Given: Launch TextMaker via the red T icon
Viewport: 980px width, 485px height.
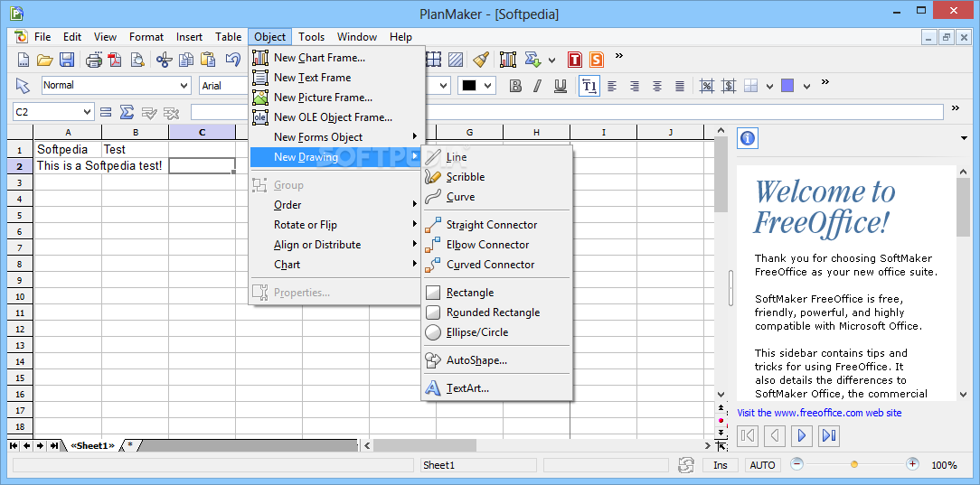Looking at the screenshot, I should 575,60.
